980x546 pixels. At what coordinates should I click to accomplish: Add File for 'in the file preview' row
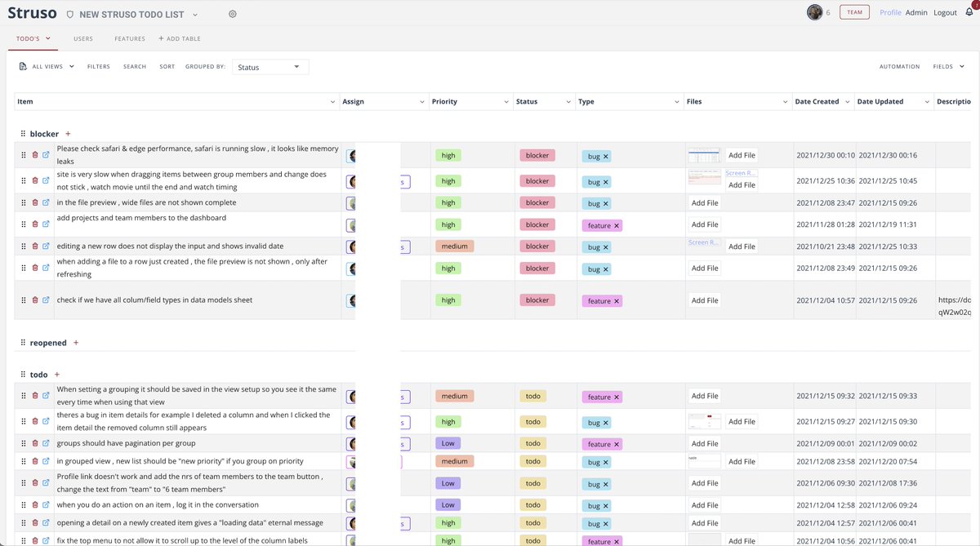[705, 202]
